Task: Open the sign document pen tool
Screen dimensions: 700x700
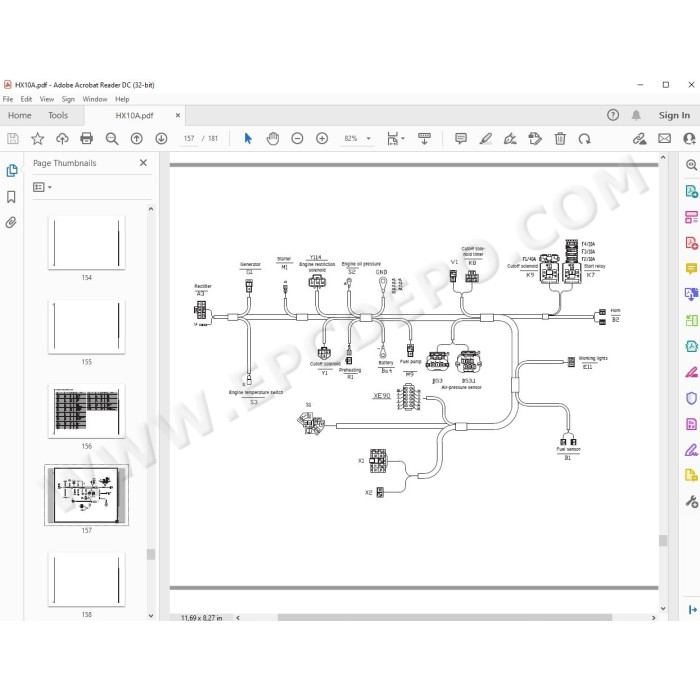Action: click(510, 139)
